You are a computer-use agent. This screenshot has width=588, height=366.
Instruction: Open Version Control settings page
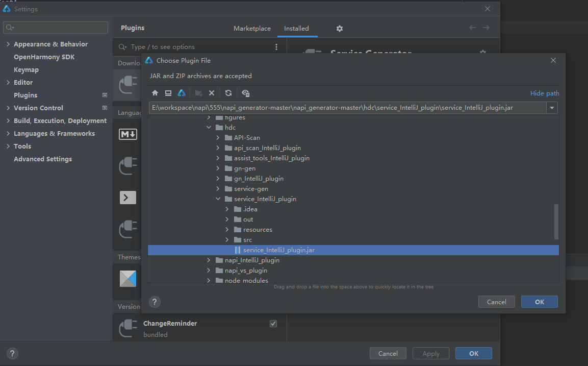(x=38, y=108)
